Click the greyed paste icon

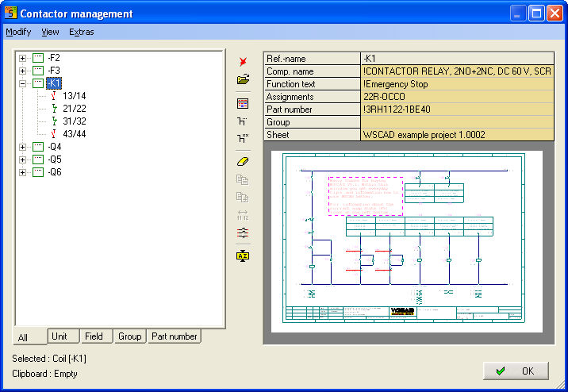tap(242, 197)
